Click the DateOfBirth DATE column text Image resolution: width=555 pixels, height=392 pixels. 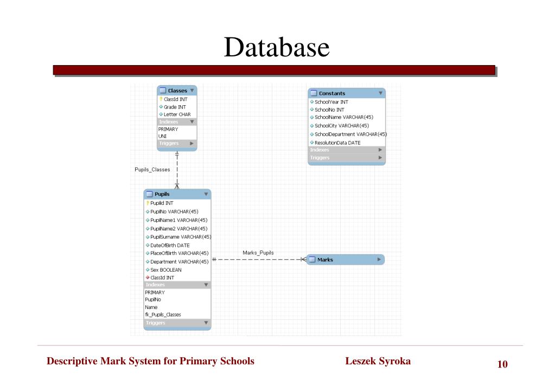(170, 245)
